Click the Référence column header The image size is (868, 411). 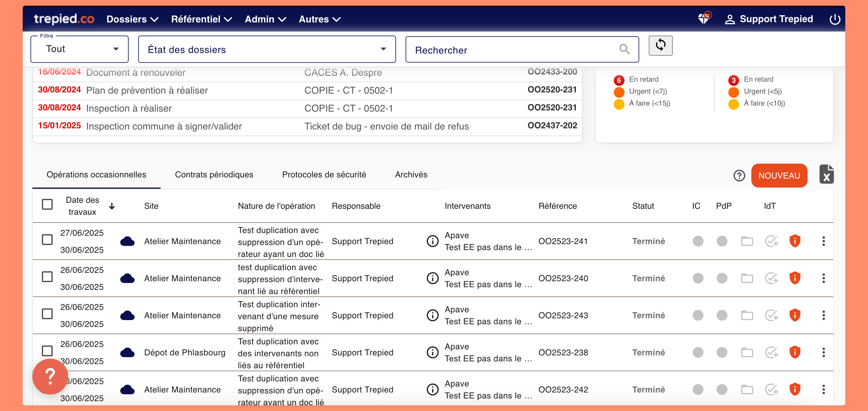558,206
